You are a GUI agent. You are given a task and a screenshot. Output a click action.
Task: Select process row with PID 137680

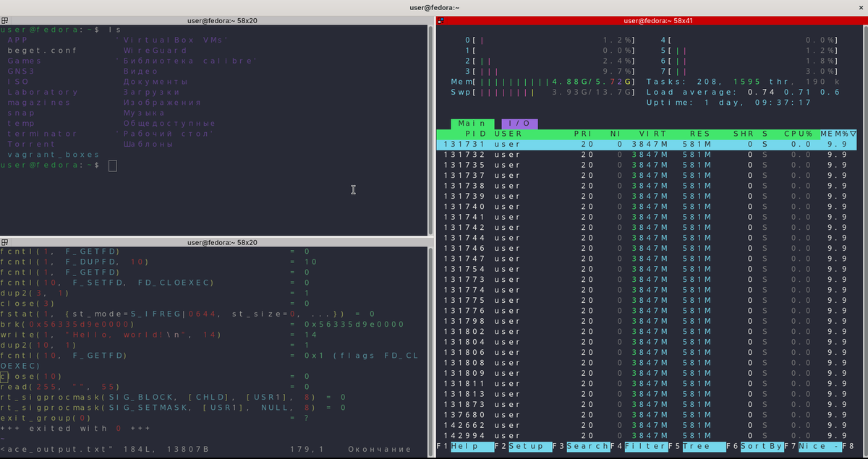pyautogui.click(x=647, y=415)
